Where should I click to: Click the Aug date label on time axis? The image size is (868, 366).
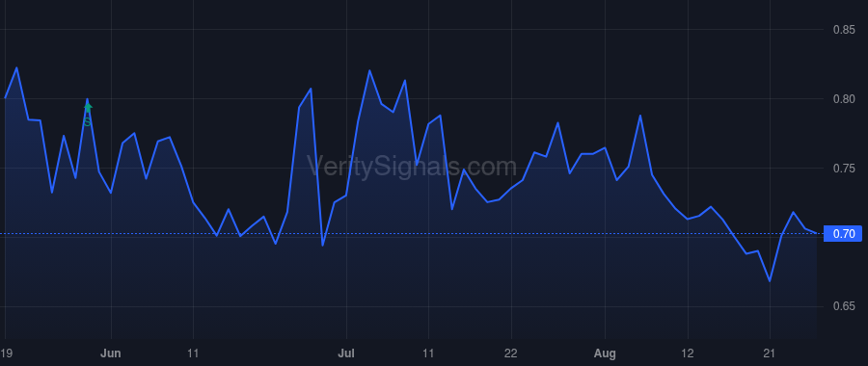click(x=605, y=353)
